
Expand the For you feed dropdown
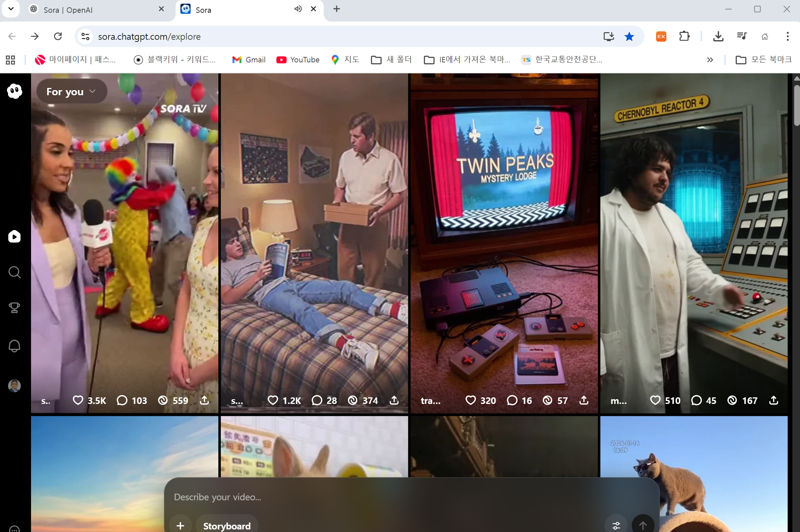click(x=72, y=91)
